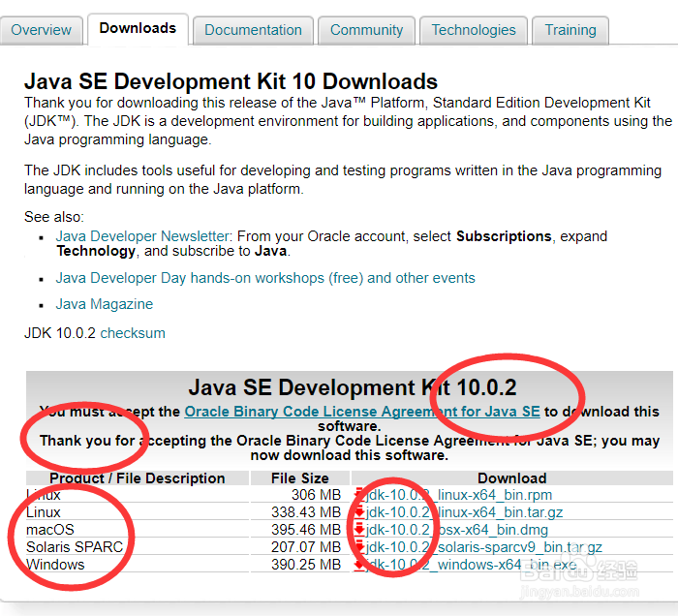Open the Java Magazine link
Image resolution: width=678 pixels, height=616 pixels.
click(x=105, y=304)
